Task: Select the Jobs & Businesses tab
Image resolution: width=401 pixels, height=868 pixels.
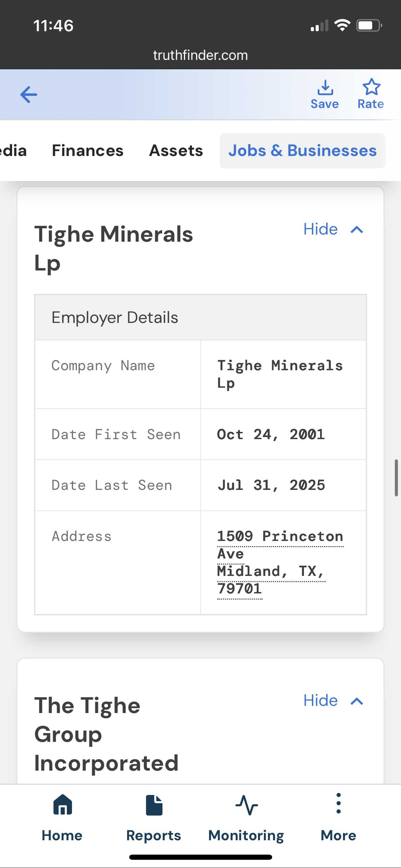Action: (302, 151)
